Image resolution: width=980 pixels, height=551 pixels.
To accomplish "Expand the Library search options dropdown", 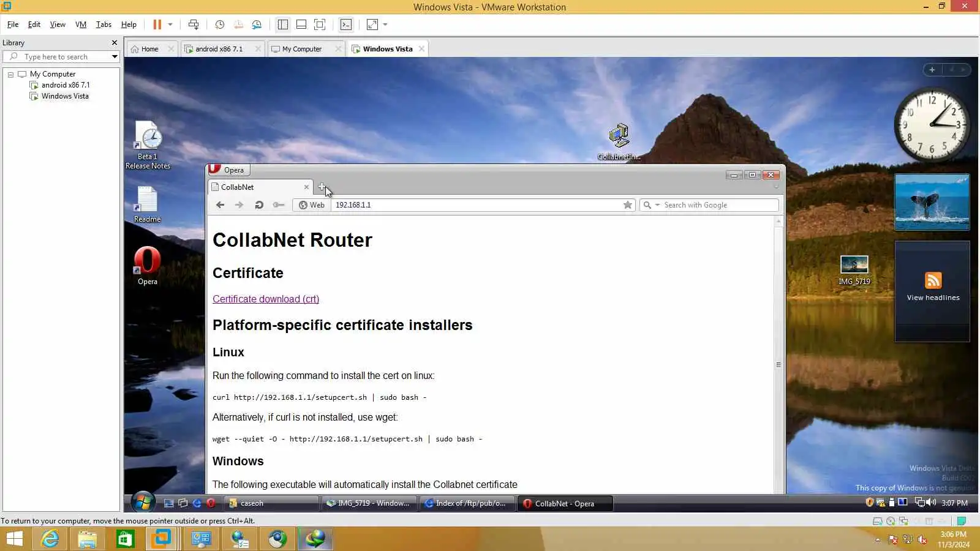I will point(115,57).
